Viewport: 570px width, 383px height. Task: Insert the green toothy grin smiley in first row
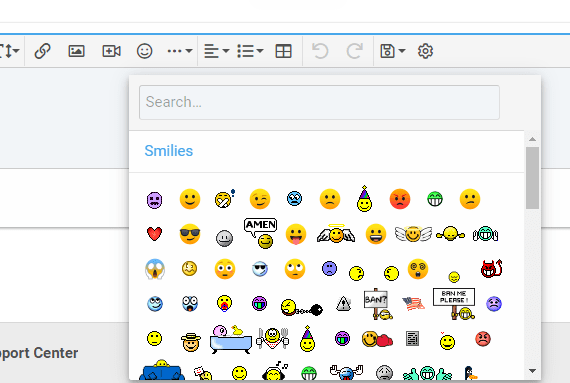[x=435, y=199]
